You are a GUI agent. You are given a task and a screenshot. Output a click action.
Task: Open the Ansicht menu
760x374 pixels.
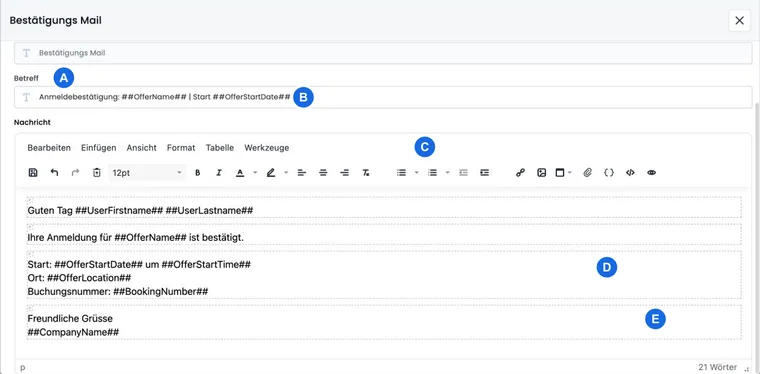pos(142,148)
